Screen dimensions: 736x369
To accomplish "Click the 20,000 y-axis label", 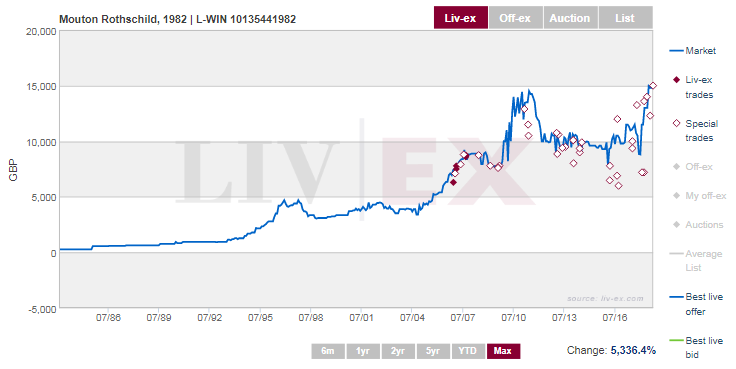I will (41, 31).
